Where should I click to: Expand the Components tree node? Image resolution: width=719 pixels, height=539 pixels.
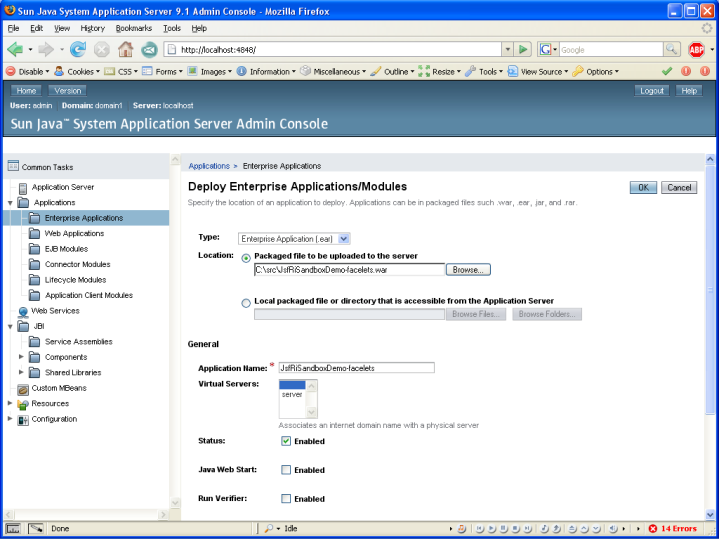click(21, 357)
